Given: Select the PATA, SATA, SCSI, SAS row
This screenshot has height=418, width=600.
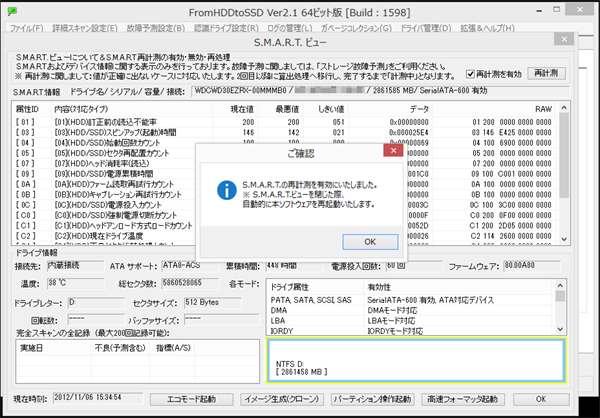Looking at the screenshot, I should point(411,300).
